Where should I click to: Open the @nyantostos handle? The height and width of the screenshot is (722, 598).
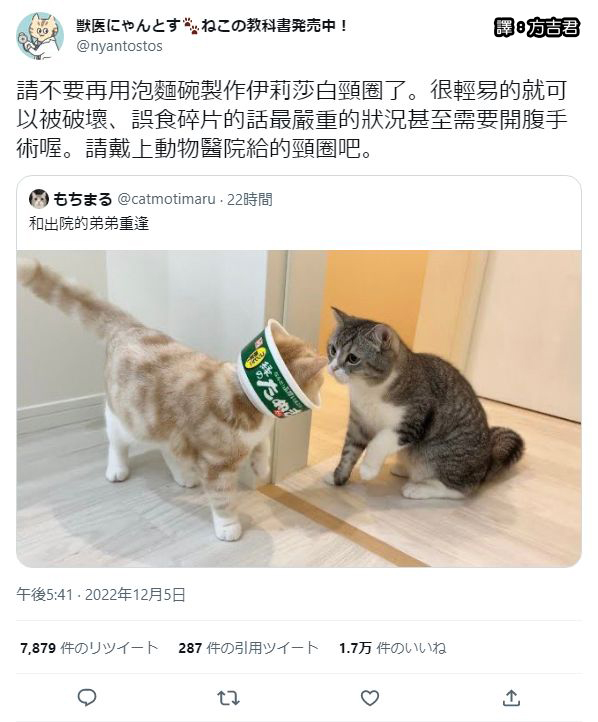click(119, 46)
